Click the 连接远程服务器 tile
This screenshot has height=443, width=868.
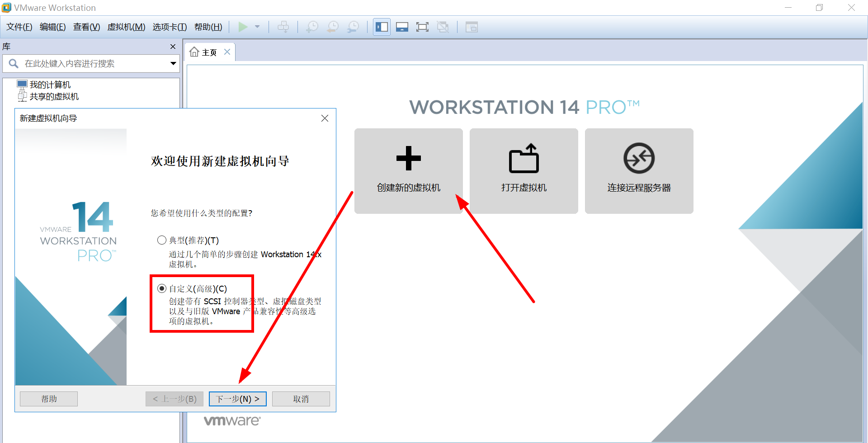639,171
